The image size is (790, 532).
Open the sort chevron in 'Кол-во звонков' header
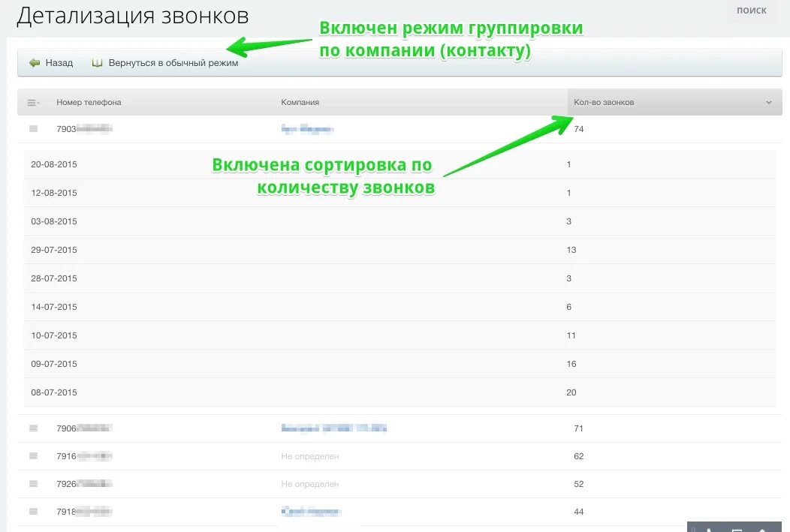click(769, 103)
